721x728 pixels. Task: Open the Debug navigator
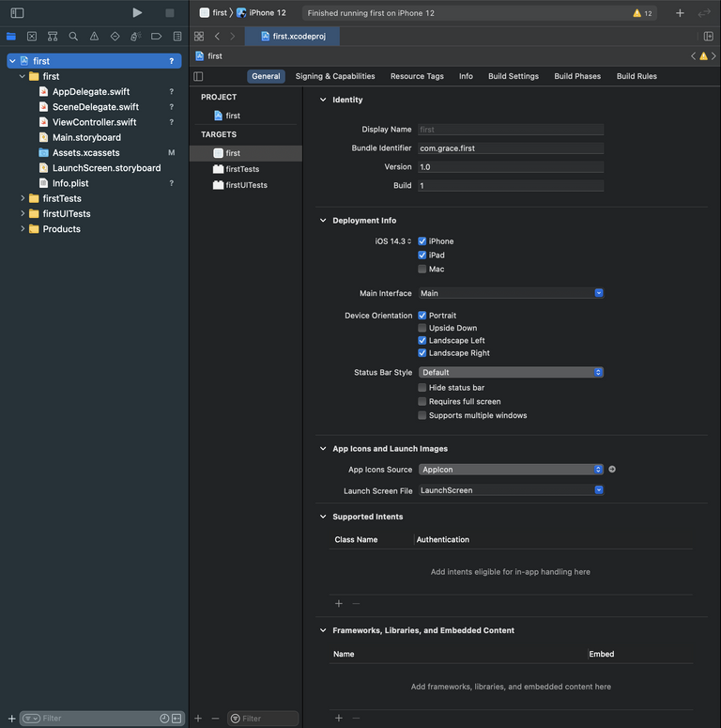[x=135, y=37]
